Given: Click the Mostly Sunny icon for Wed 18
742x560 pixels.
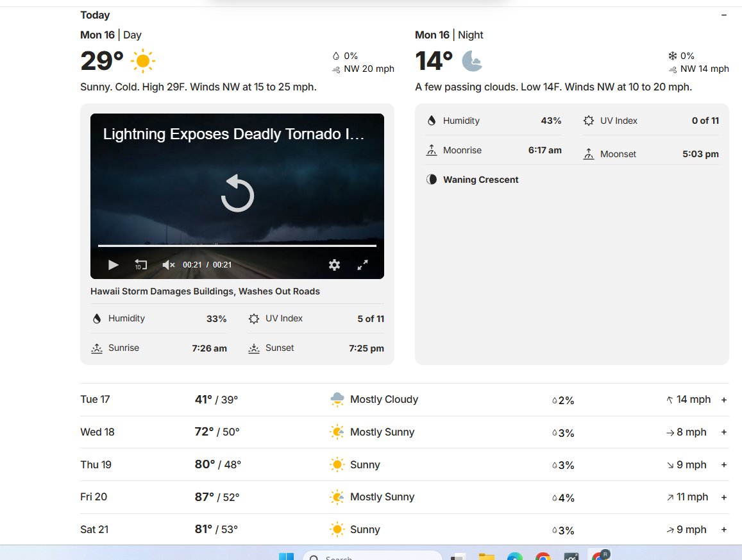Looking at the screenshot, I should (337, 432).
